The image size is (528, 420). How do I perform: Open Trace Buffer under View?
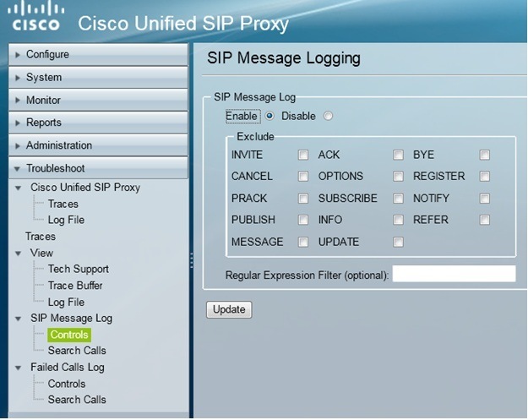[75, 286]
